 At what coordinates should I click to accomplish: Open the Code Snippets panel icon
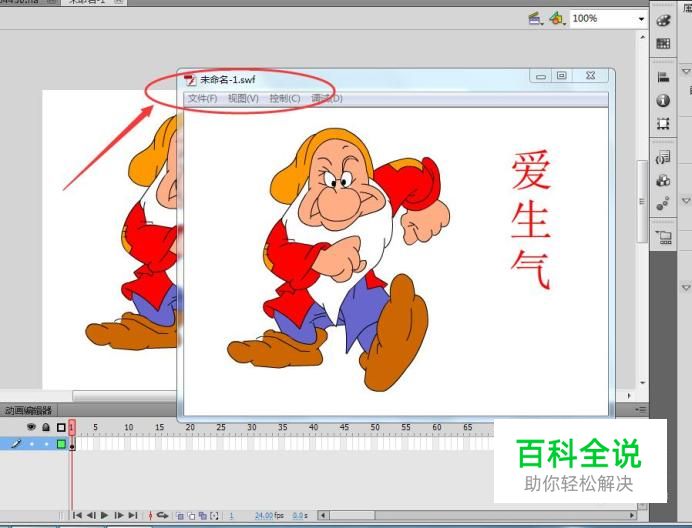(x=663, y=158)
